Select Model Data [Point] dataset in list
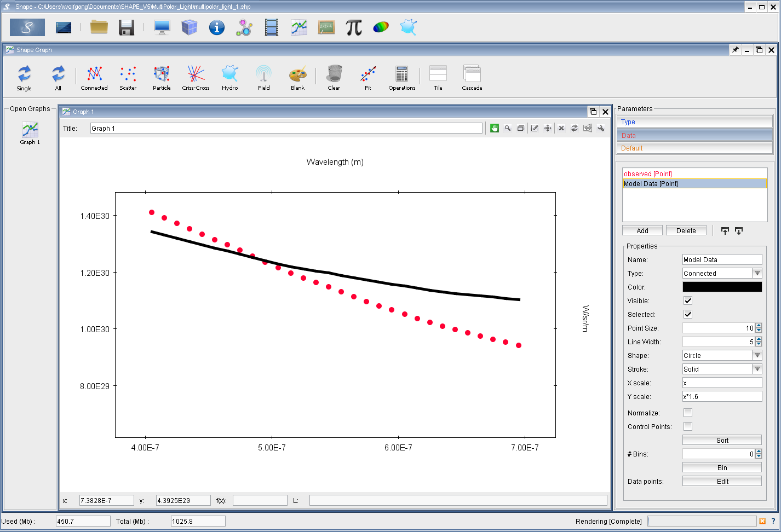The height and width of the screenshot is (532, 781). pyautogui.click(x=694, y=184)
